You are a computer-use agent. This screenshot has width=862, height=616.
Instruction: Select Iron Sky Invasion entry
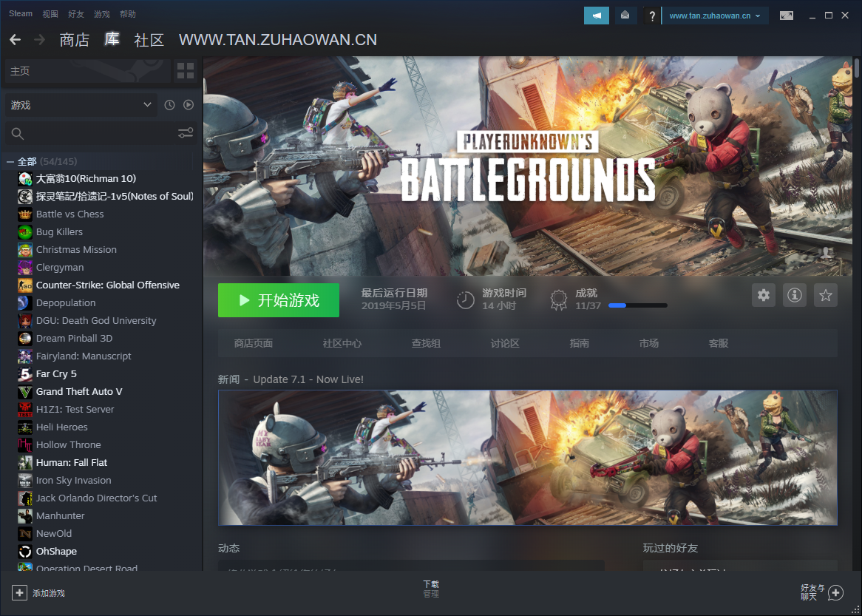coord(74,480)
